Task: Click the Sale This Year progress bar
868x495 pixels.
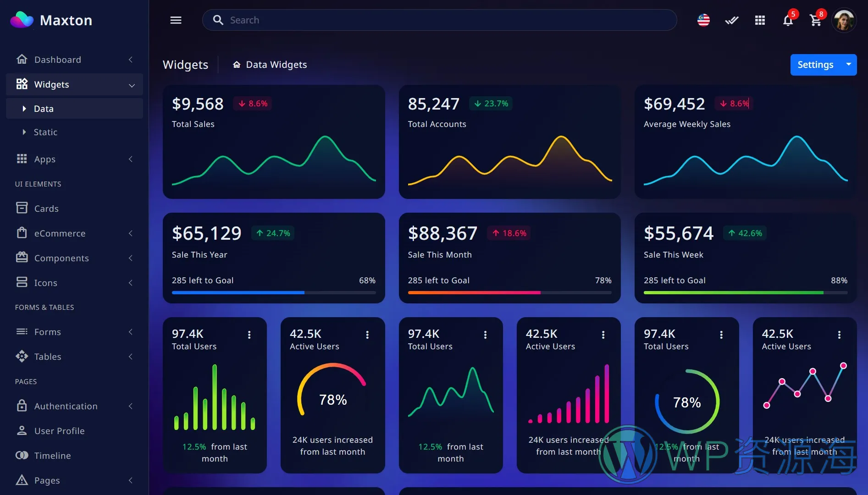Action: click(274, 292)
